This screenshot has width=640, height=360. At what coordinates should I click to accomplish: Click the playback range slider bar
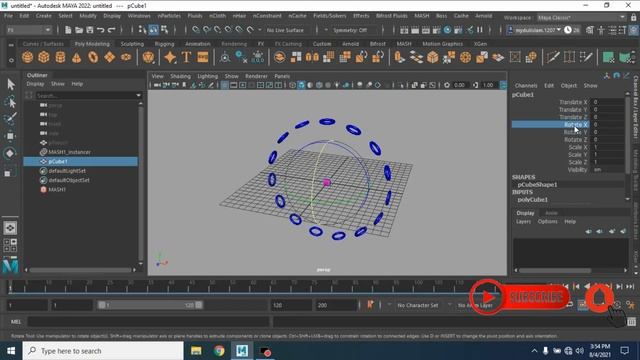pos(150,305)
